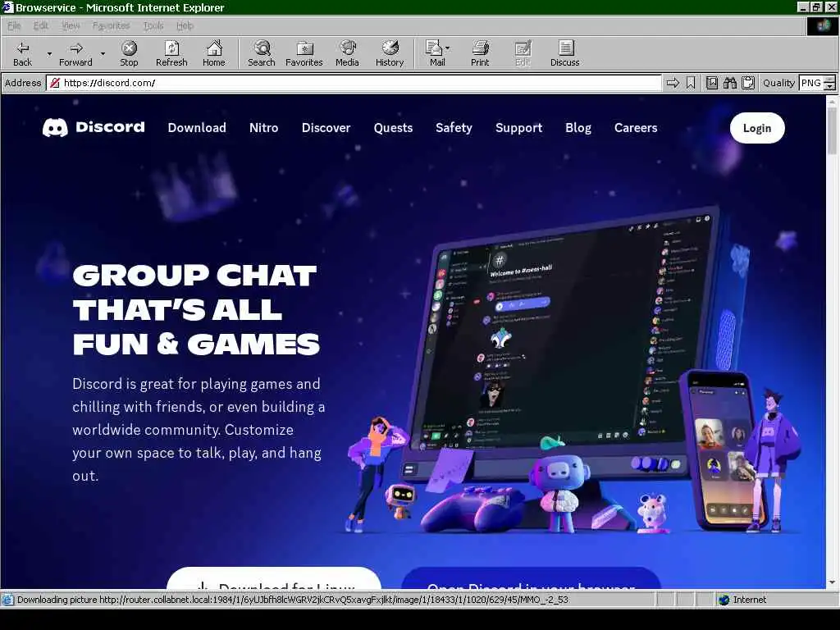Open the Media toolbar button

pyautogui.click(x=347, y=53)
